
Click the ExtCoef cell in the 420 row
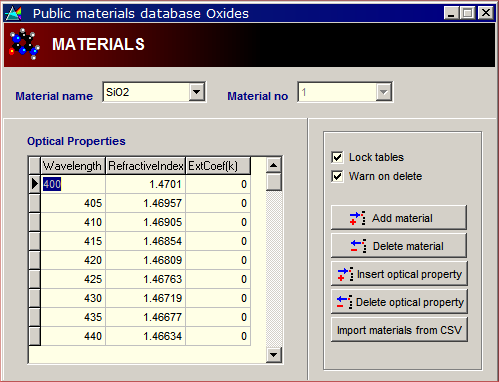[x=218, y=260]
